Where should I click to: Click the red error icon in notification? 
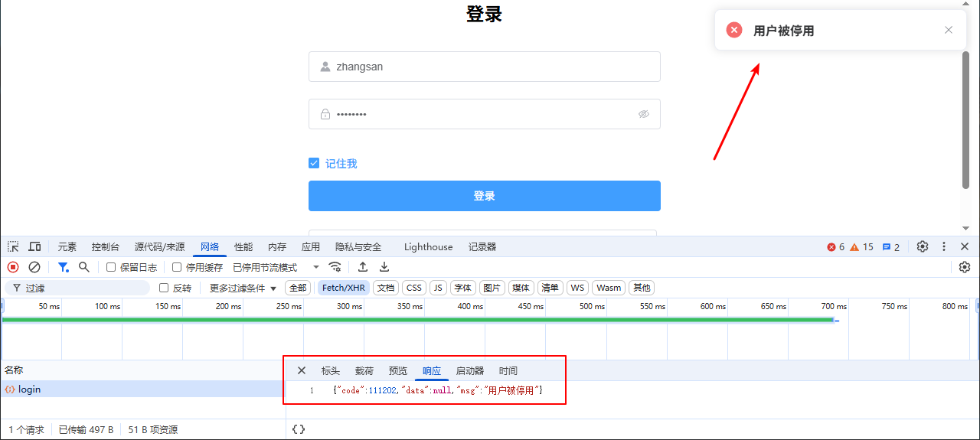coord(734,30)
